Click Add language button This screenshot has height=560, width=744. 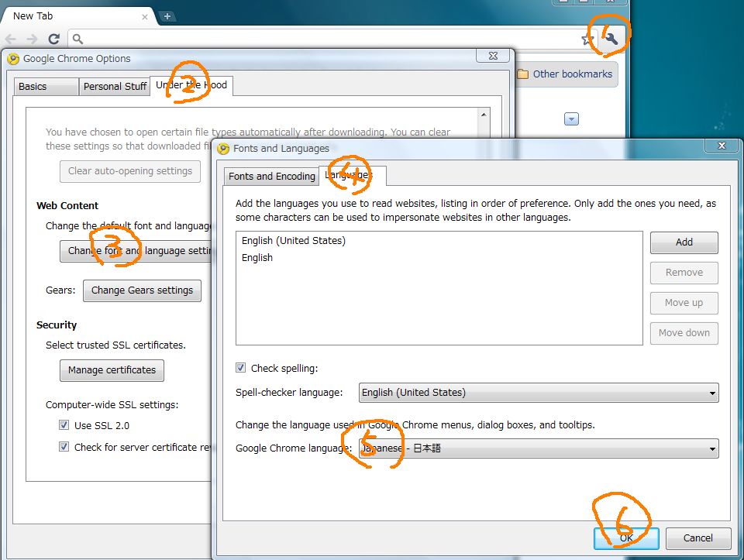[684, 242]
